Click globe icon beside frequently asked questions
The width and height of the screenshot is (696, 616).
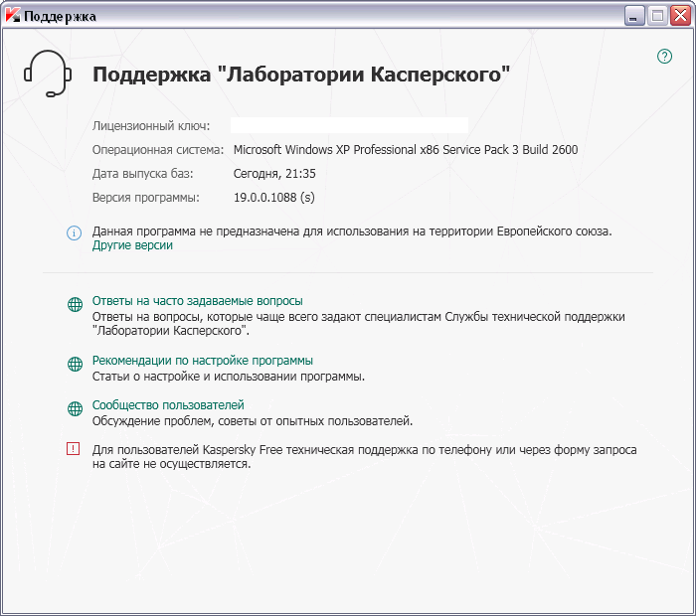pyautogui.click(x=75, y=305)
